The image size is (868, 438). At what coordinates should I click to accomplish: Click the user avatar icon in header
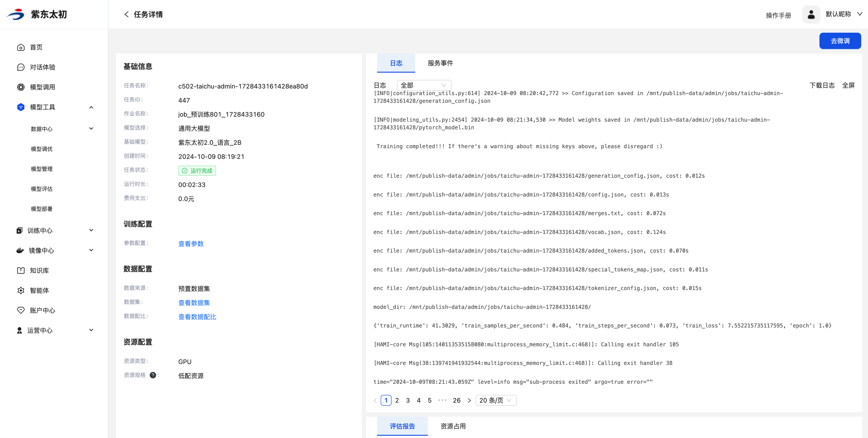(811, 15)
